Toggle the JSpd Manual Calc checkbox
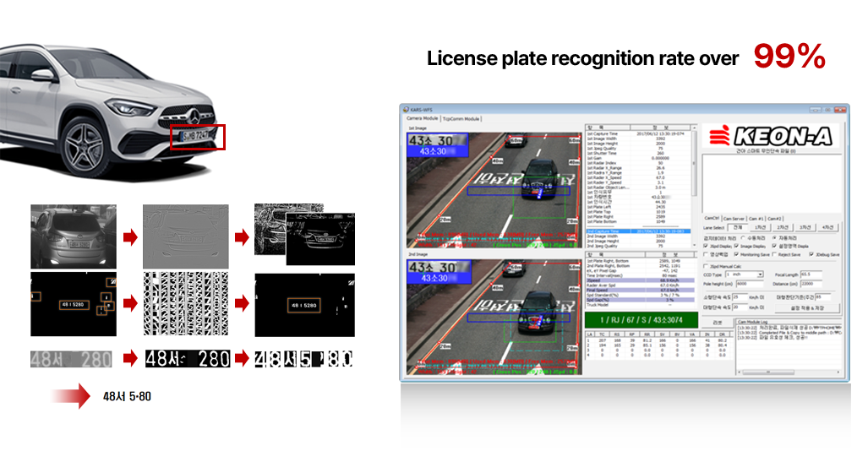 pyautogui.click(x=707, y=265)
